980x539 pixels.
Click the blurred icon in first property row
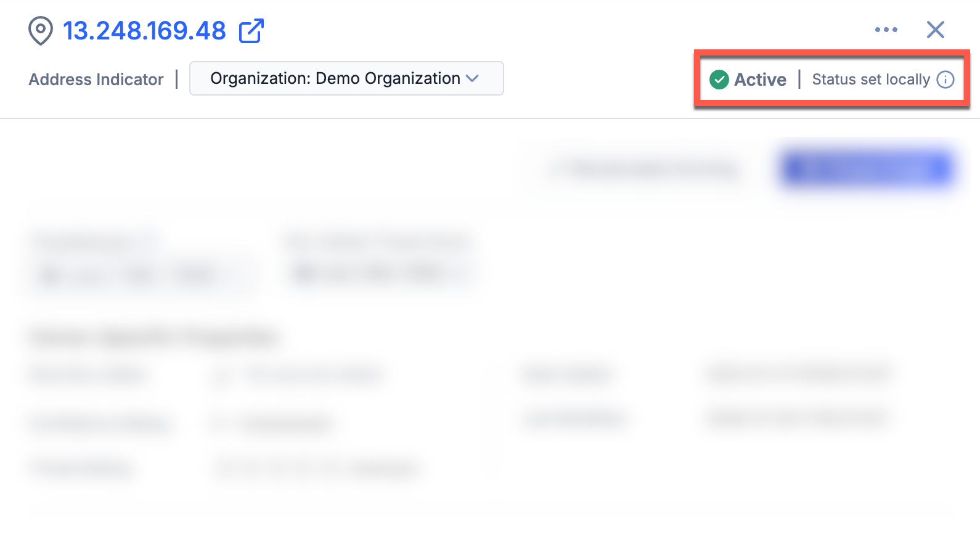[x=222, y=376]
